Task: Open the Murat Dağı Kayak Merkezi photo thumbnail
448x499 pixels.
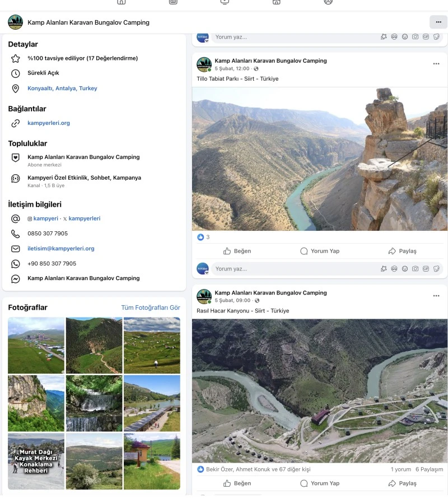Action: pos(36,461)
